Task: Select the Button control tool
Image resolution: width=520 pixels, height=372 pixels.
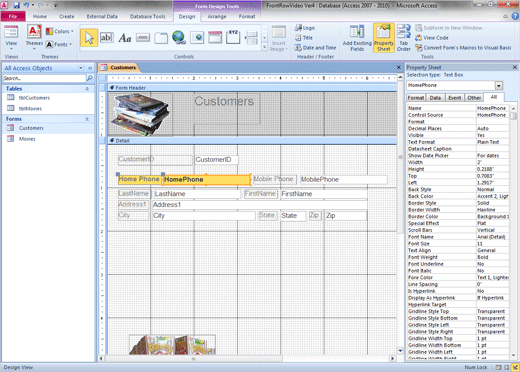Action: pos(143,38)
